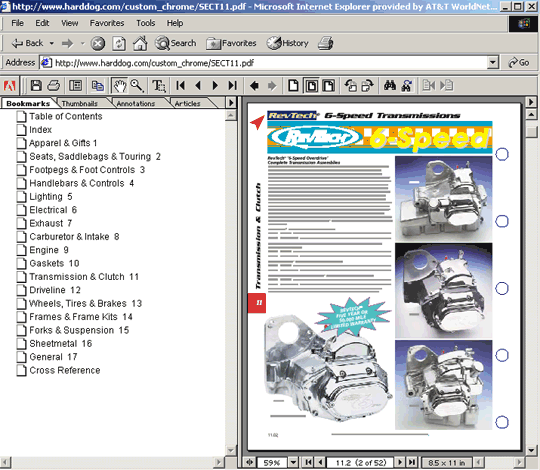Open the File menu
Screen dimensions: 540x470
point(17,23)
